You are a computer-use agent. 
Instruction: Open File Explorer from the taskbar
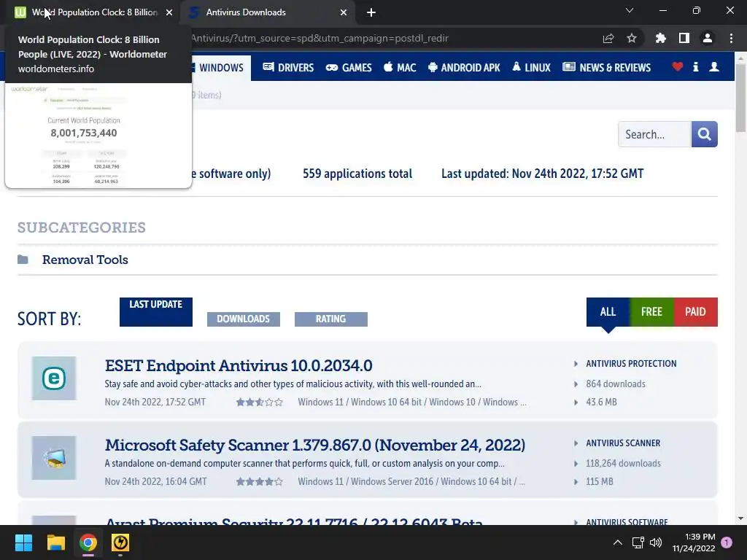(55, 542)
